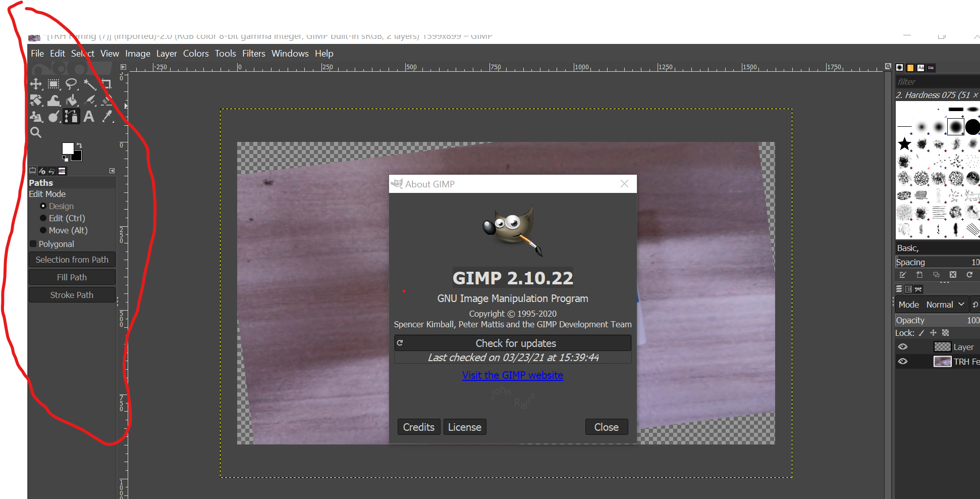The width and height of the screenshot is (980, 499).
Task: Click the Fill Path button
Action: [x=72, y=277]
